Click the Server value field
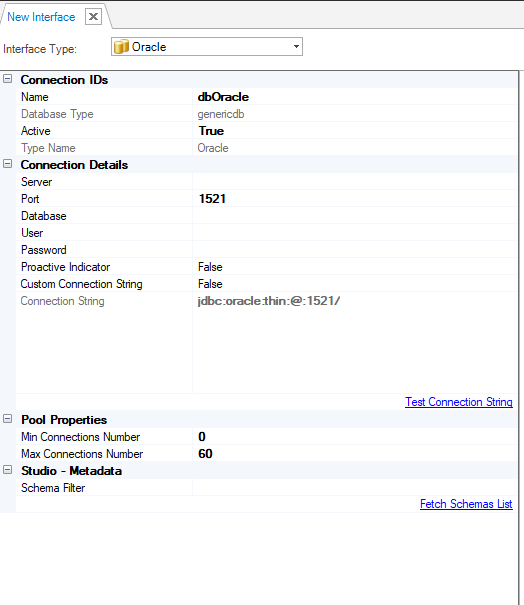 point(355,182)
